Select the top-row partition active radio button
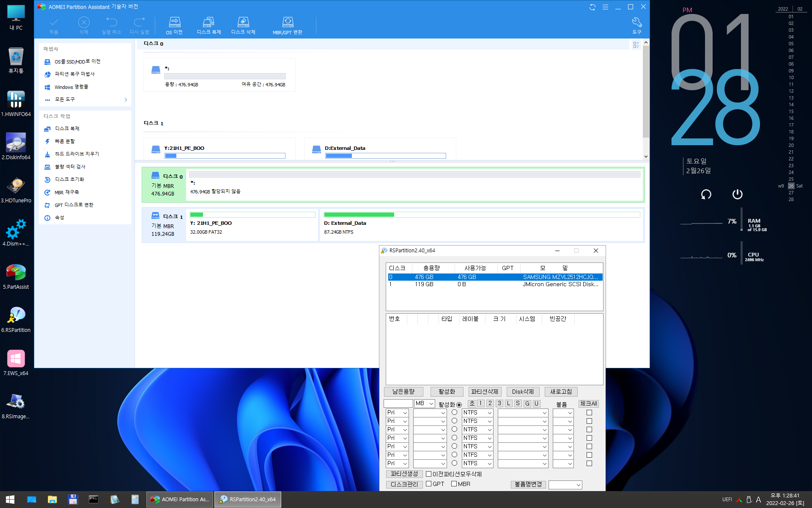 coord(454,412)
